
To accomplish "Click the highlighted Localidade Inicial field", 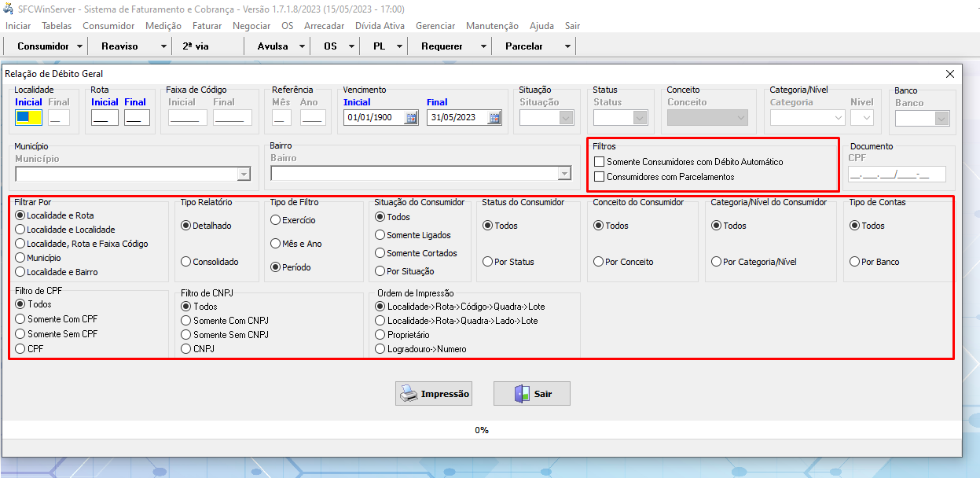I will [x=29, y=118].
